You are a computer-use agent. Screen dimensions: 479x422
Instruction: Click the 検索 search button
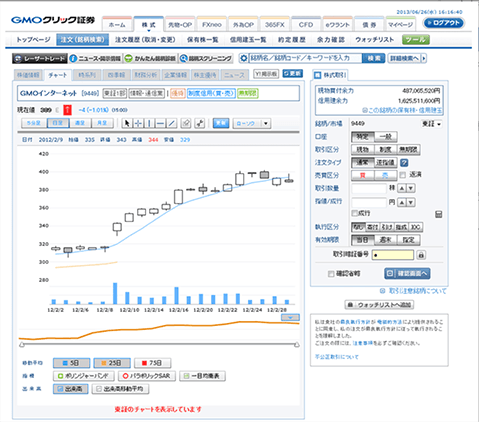pyautogui.click(x=374, y=58)
